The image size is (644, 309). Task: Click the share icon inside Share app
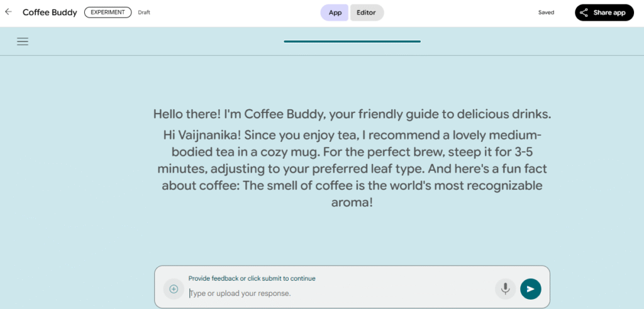(584, 13)
